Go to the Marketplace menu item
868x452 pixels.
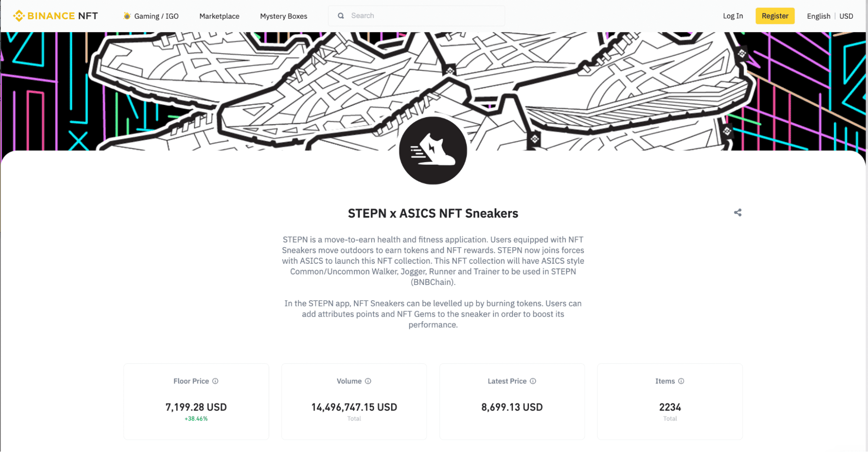coord(219,16)
